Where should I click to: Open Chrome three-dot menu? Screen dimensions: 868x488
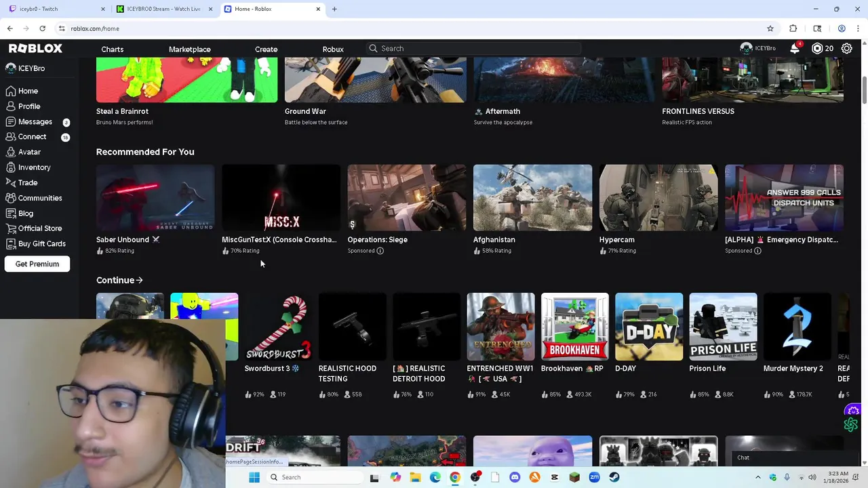(859, 28)
